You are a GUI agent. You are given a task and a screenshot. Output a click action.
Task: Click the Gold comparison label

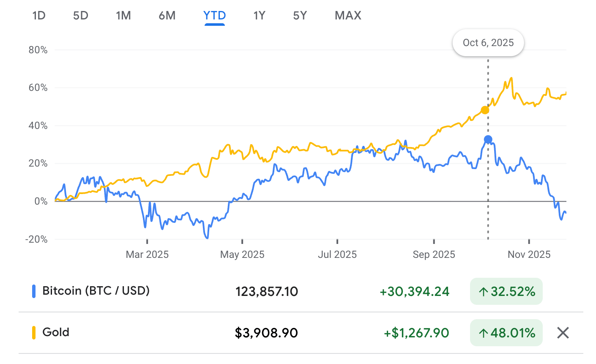[x=56, y=332]
